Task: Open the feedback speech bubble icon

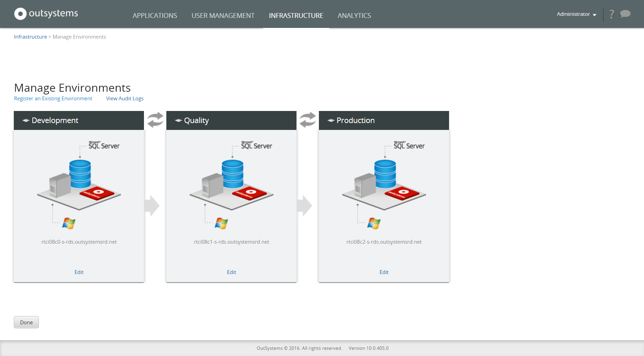Action: (x=625, y=14)
